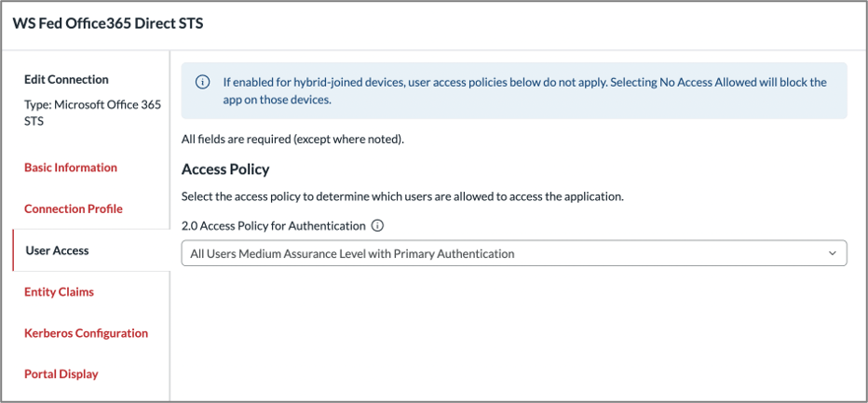Click the info icon in the blue banner
This screenshot has height=403, width=868.
coord(203,83)
